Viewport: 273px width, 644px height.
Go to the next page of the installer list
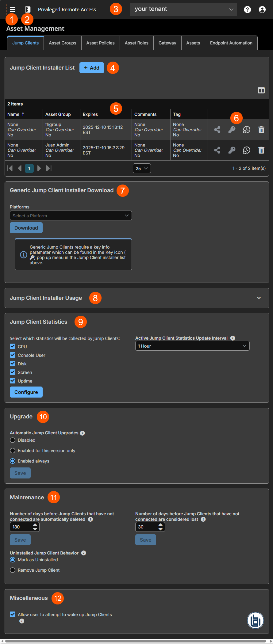39,168
